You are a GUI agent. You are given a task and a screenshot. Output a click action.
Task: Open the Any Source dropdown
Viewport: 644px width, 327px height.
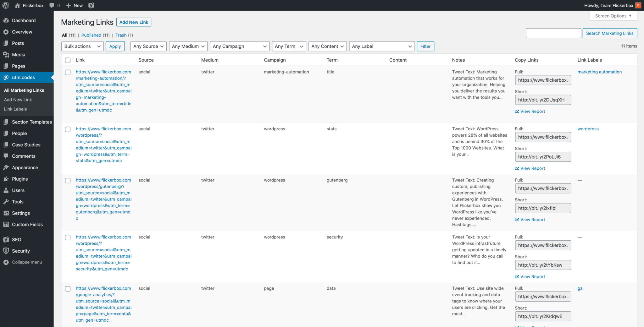click(x=148, y=46)
